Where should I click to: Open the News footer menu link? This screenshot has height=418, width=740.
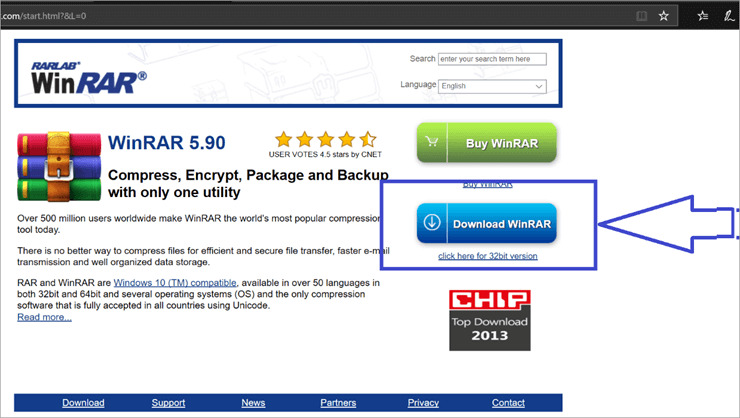click(x=253, y=402)
